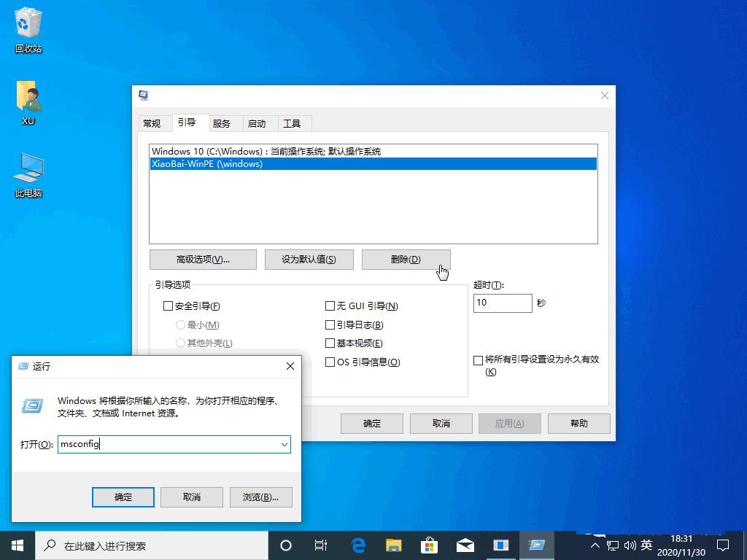Close the Run dialog
Image resolution: width=747 pixels, height=560 pixels.
pyautogui.click(x=290, y=366)
